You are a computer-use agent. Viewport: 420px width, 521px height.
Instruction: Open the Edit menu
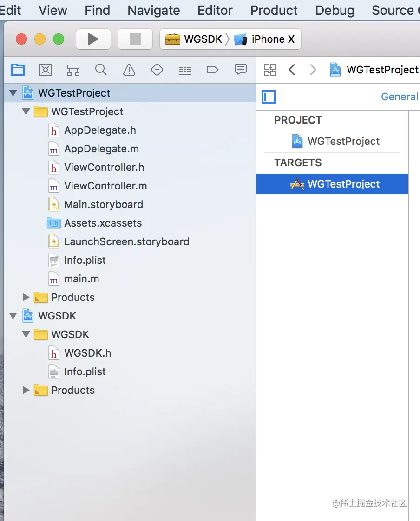coord(10,10)
